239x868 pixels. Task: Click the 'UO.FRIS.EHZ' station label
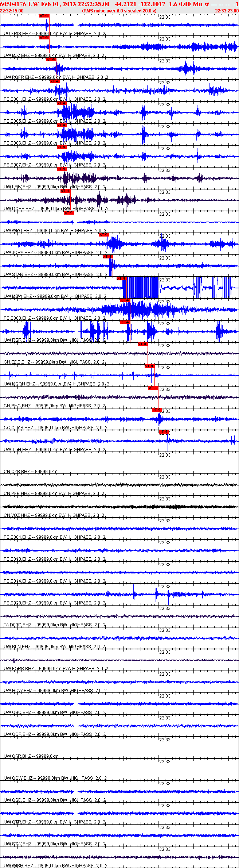pyautogui.click(x=17, y=34)
